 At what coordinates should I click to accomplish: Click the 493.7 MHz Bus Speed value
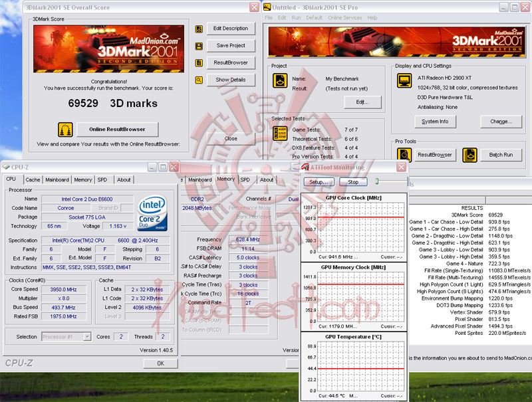click(x=63, y=308)
